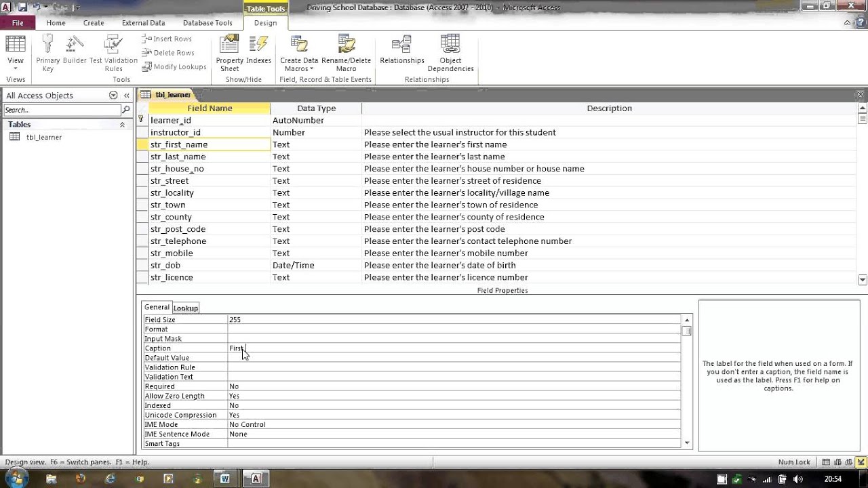Switch to the Home ribbon tab
Image resolution: width=868 pixels, height=488 pixels.
(x=56, y=22)
